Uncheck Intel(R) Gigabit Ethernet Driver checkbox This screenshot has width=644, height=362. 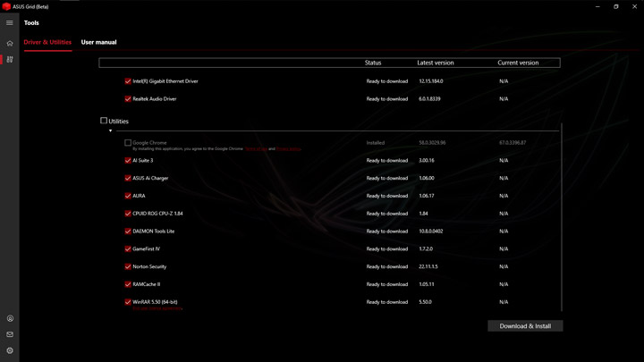pyautogui.click(x=128, y=81)
